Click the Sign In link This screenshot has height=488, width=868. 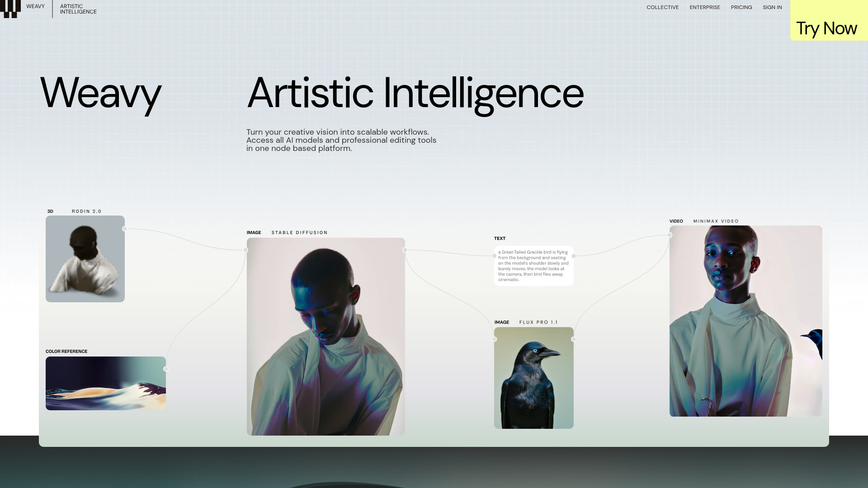(x=772, y=7)
